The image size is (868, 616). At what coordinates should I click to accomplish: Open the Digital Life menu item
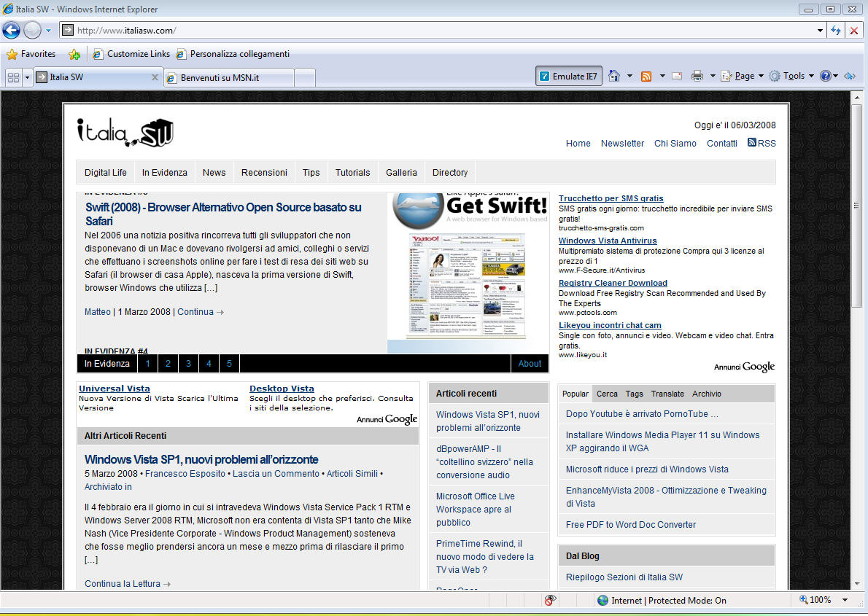coord(105,173)
